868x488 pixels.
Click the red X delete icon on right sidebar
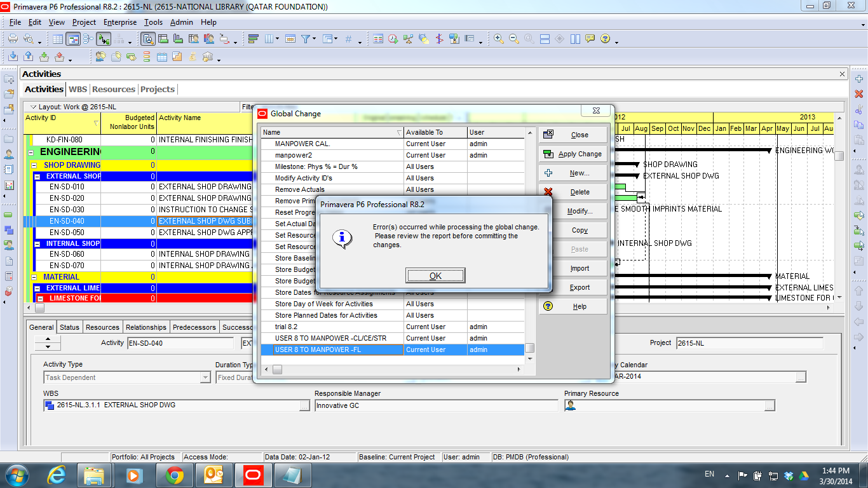[859, 94]
